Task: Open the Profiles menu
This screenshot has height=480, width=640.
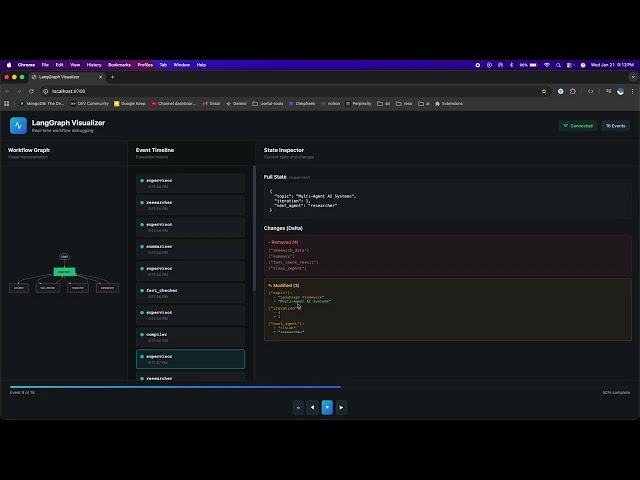Action: coord(145,65)
